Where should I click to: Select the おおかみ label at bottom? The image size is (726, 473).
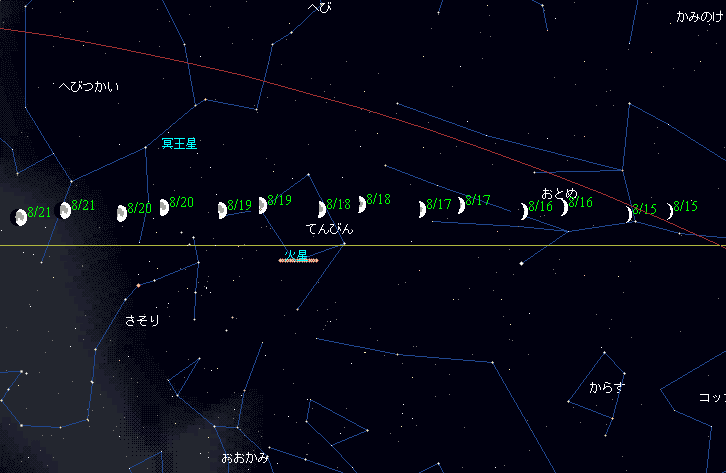[x=245, y=458]
